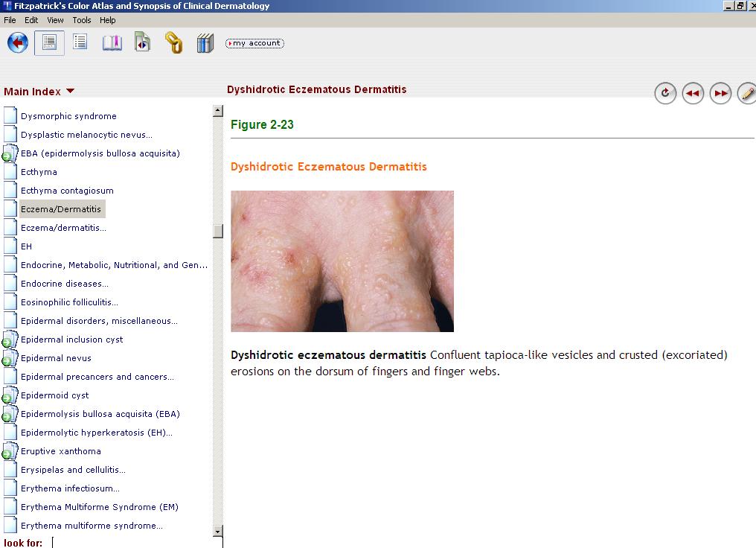
Task: Open the Ecthyma contagiosum index entry
Action: (67, 191)
